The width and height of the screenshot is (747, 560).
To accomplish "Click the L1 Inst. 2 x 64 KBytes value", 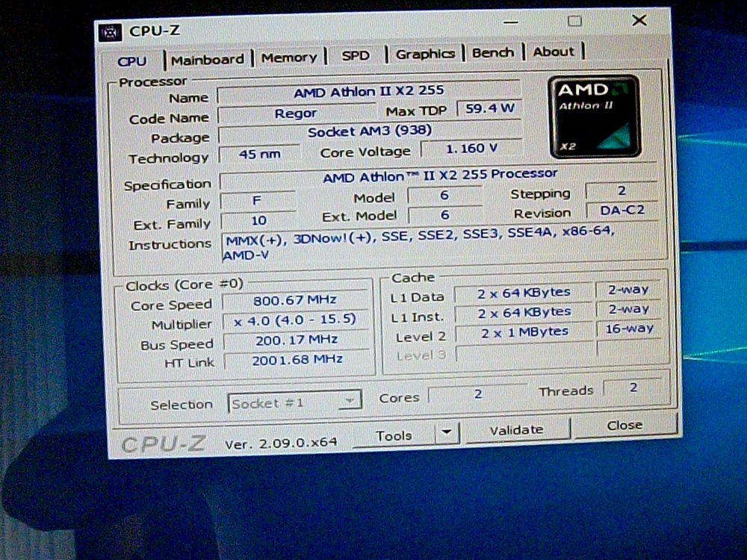I will [524, 312].
